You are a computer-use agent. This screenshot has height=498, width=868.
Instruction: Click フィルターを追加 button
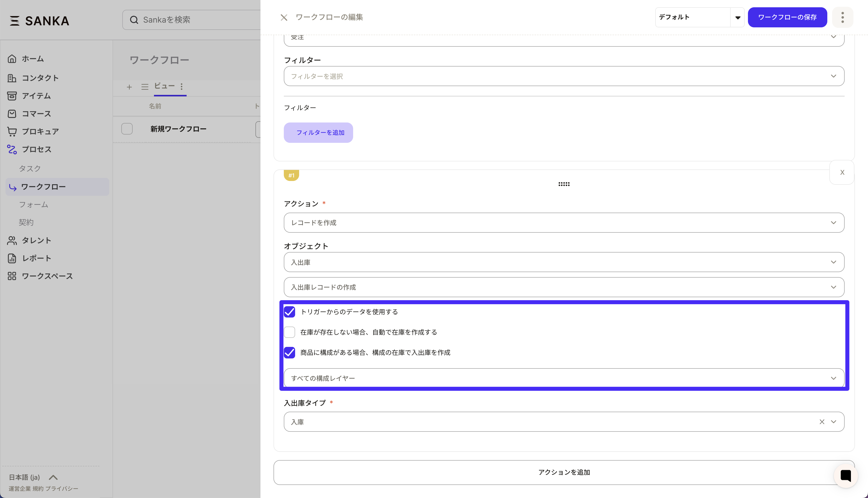point(318,132)
